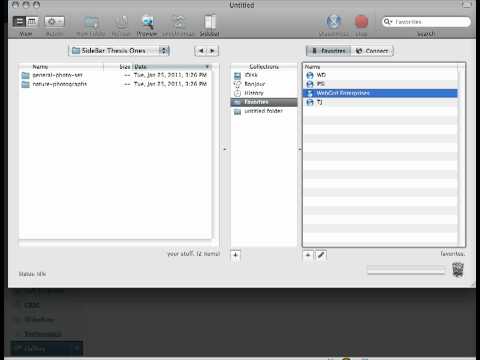Switch to list view mode
480x360 pixels.
tap(19, 22)
